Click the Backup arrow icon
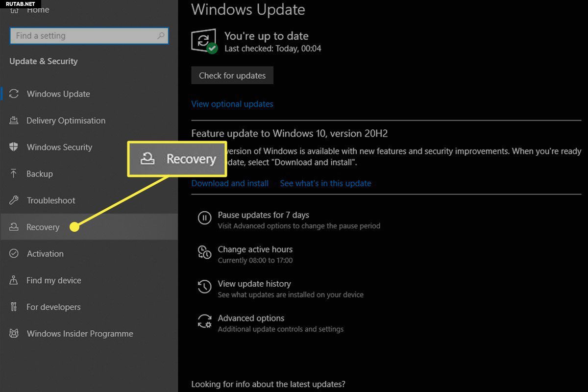The height and width of the screenshot is (392, 588). tap(14, 173)
